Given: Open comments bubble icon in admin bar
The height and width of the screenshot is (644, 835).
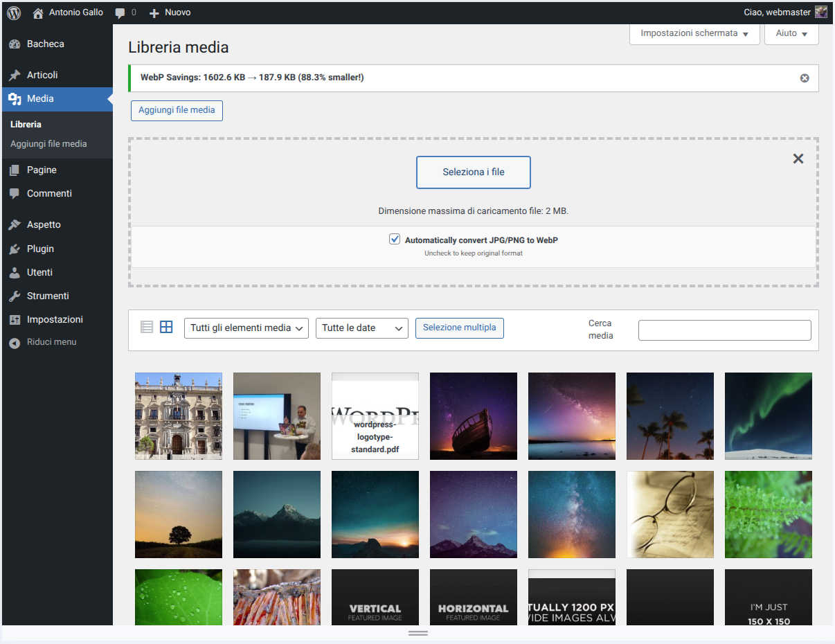Looking at the screenshot, I should 120,13.
